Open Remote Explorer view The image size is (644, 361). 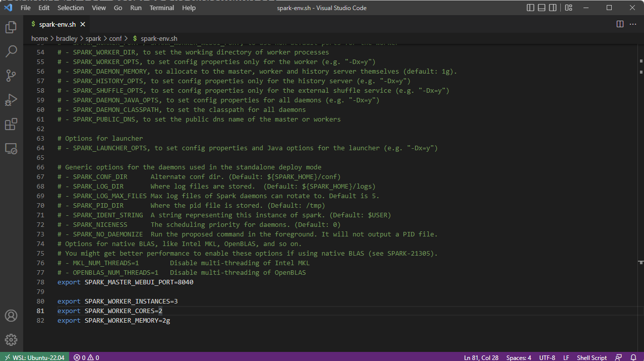pos(11,148)
